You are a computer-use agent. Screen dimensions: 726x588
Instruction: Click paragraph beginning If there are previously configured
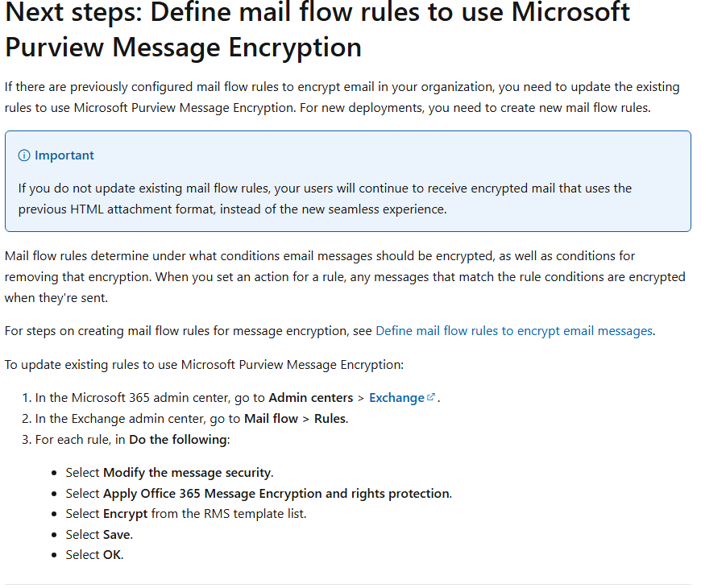tap(342, 97)
